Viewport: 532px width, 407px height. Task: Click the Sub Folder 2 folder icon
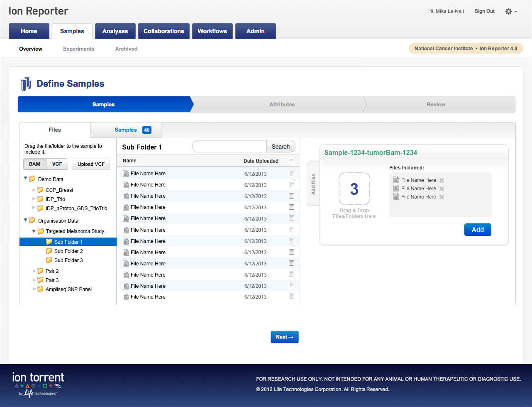[49, 251]
